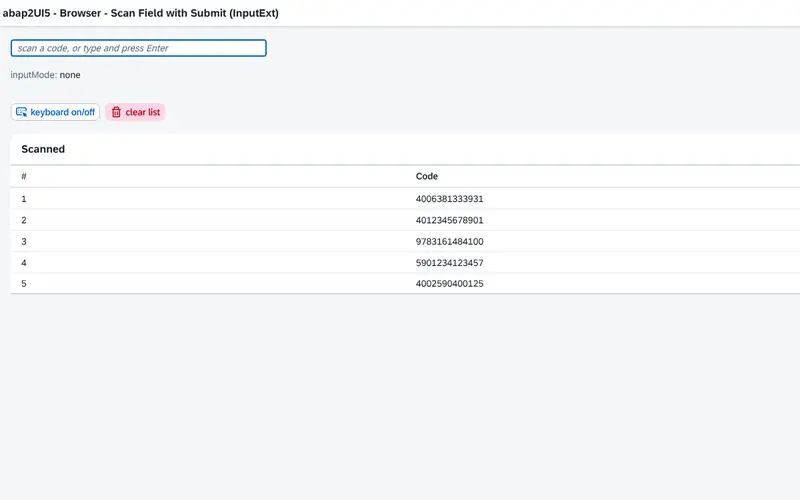This screenshot has height=500, width=800.
Task: Click code 4012345678901
Action: click(x=449, y=220)
